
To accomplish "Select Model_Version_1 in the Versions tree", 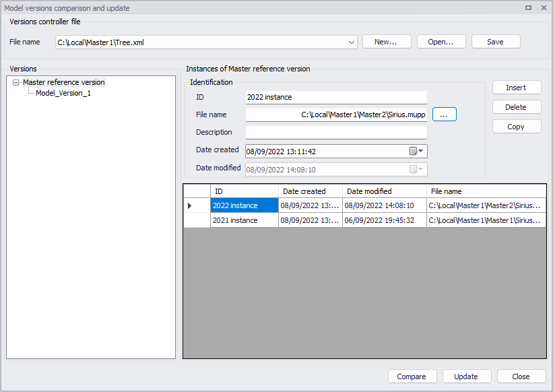I will pos(63,93).
